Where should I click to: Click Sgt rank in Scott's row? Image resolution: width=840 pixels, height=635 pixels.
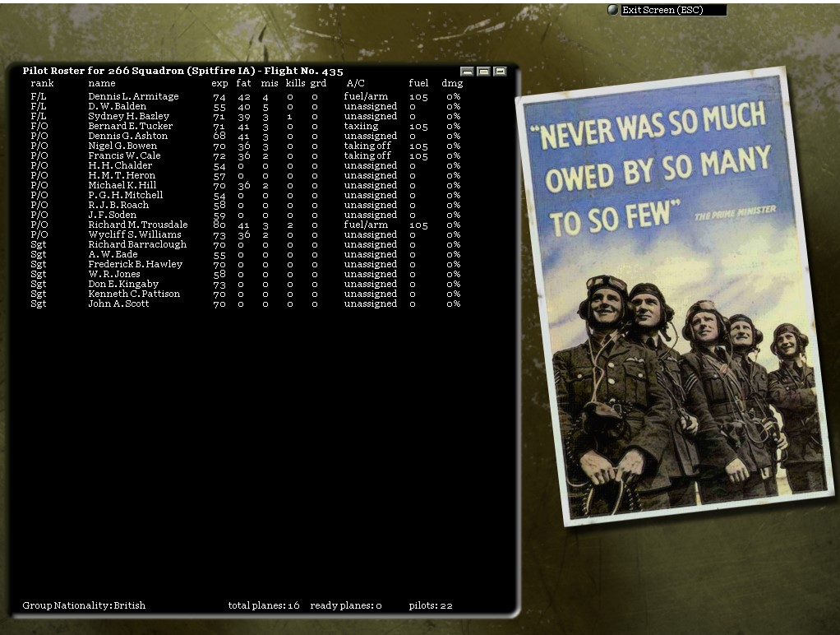click(x=39, y=304)
